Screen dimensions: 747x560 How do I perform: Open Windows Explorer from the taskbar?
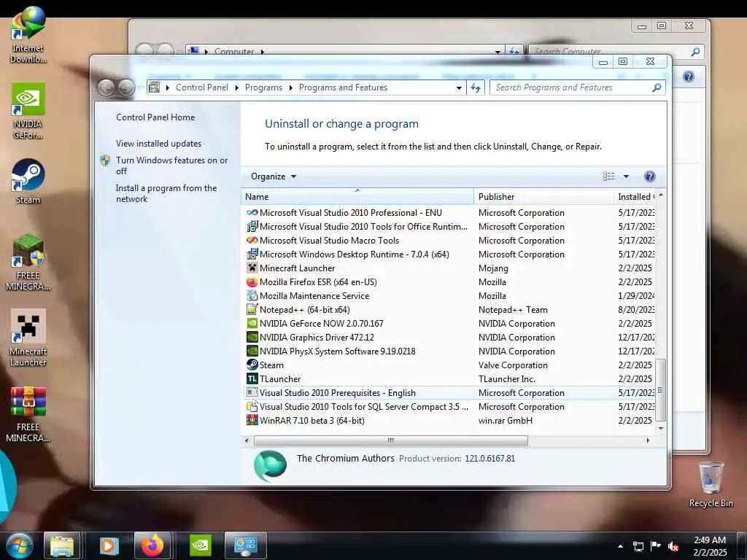(62, 545)
